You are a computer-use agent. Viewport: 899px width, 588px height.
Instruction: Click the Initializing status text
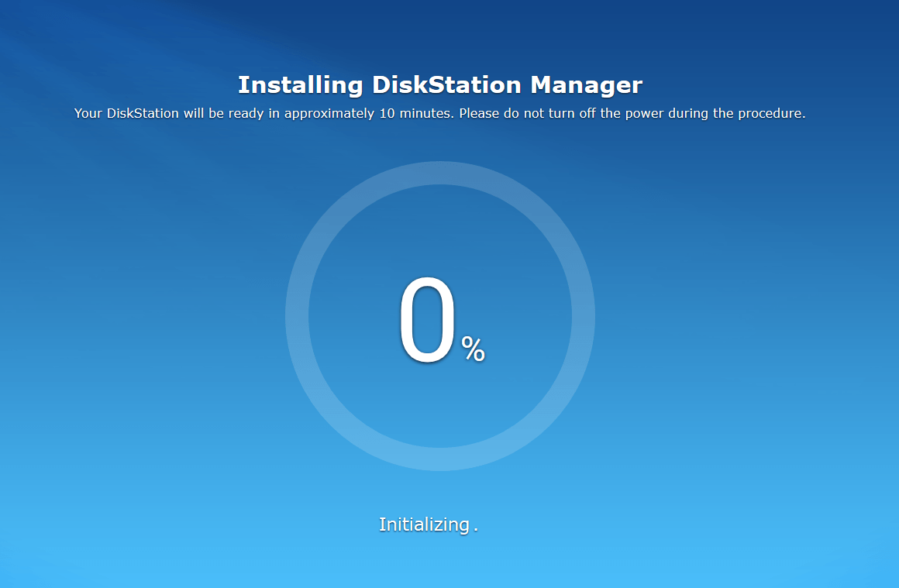(424, 524)
